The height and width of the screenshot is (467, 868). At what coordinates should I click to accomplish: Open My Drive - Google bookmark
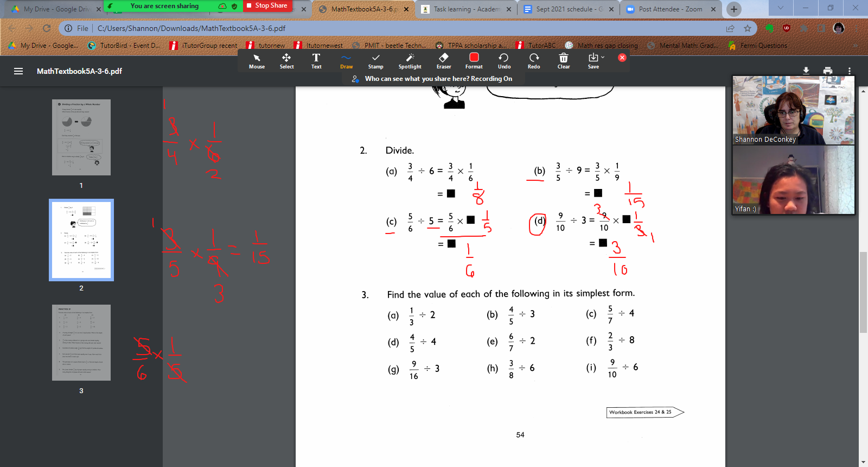pos(44,46)
